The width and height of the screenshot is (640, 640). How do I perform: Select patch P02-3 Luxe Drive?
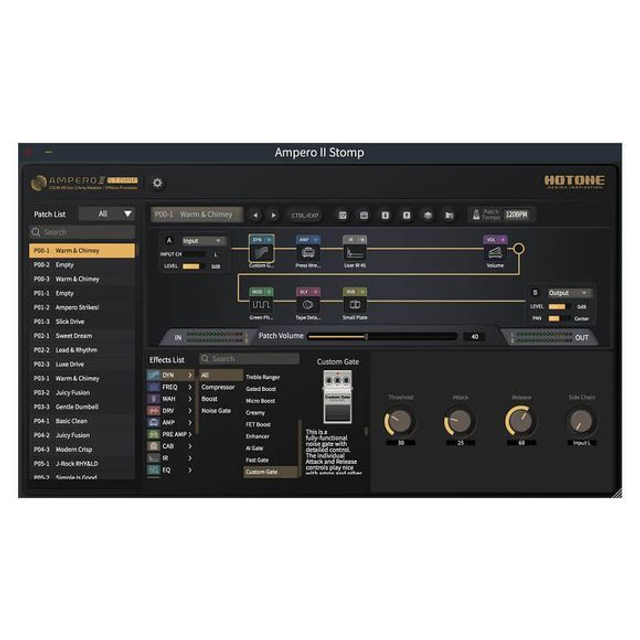point(82,364)
